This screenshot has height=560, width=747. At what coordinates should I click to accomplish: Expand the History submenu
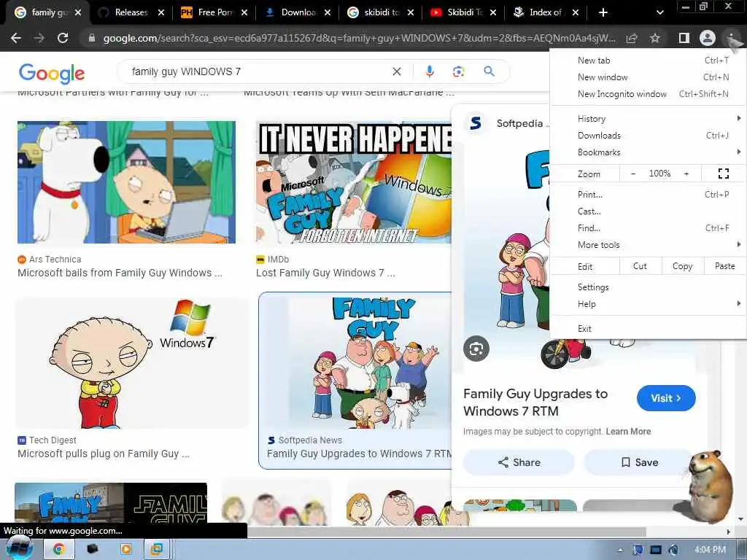(x=648, y=119)
